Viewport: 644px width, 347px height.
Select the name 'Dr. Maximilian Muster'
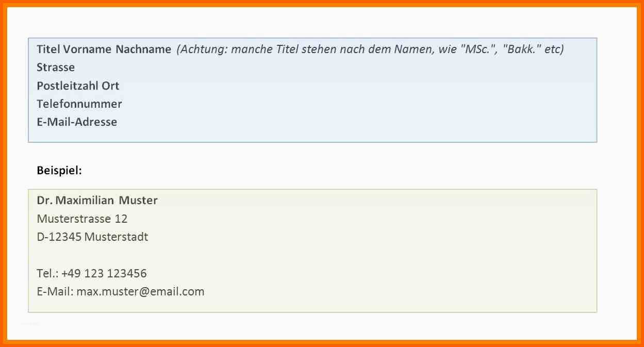tap(97, 201)
